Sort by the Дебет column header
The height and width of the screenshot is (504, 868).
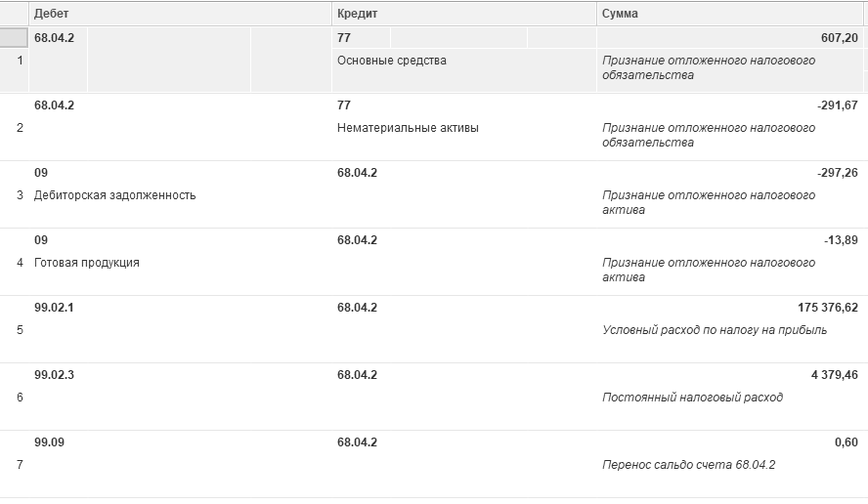180,14
